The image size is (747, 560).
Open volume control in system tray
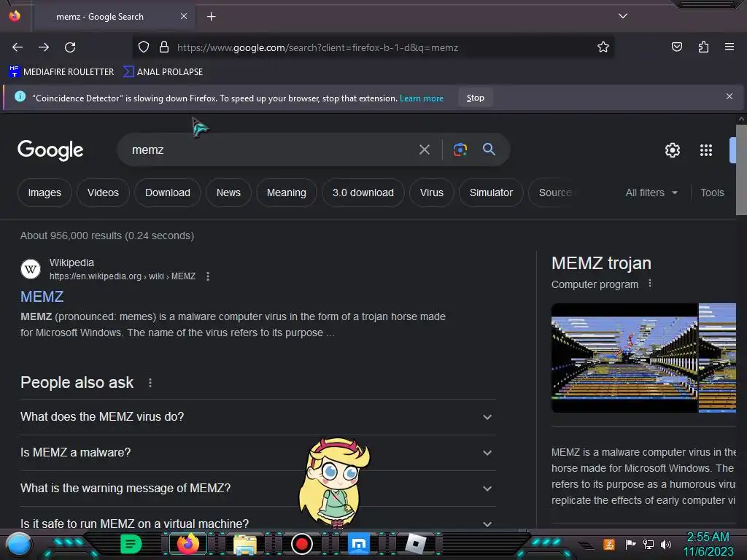[666, 544]
